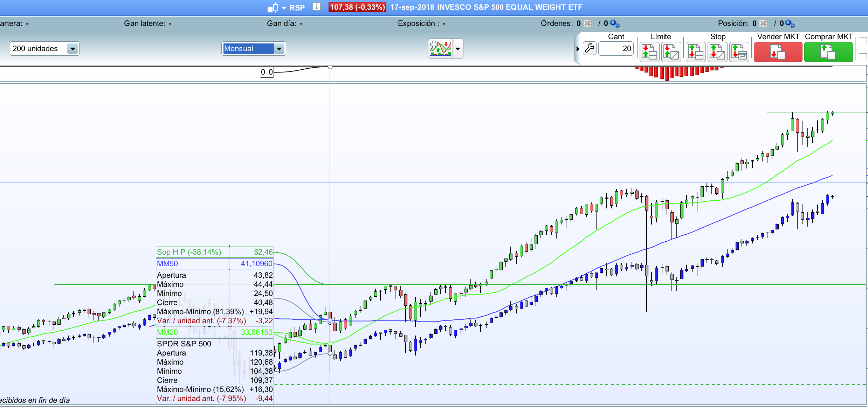Click third Stop order icon
Screen dimensions: 868x407
pos(739,52)
